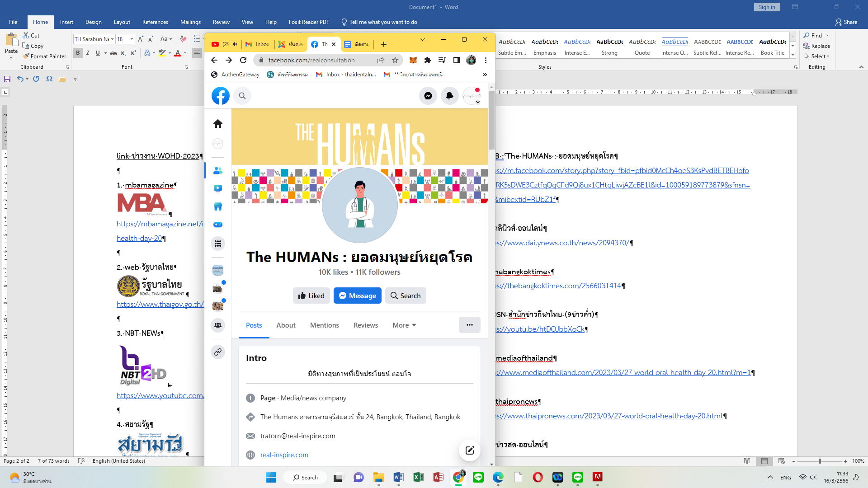Click Sign in button in Word

coord(767,7)
